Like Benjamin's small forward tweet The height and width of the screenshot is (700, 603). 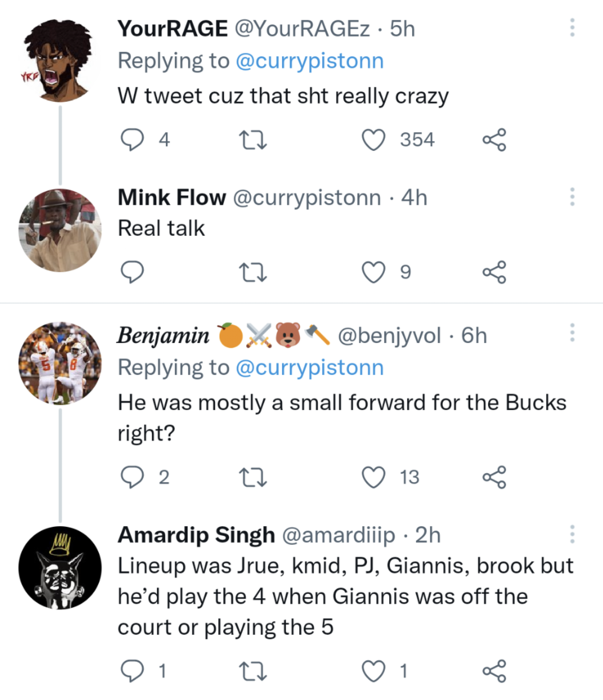[373, 477]
